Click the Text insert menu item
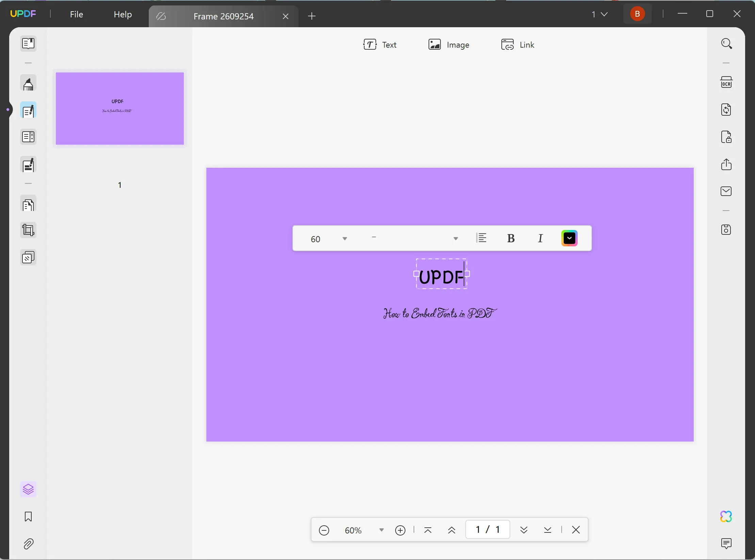Viewport: 755px width, 560px height. [x=380, y=45]
